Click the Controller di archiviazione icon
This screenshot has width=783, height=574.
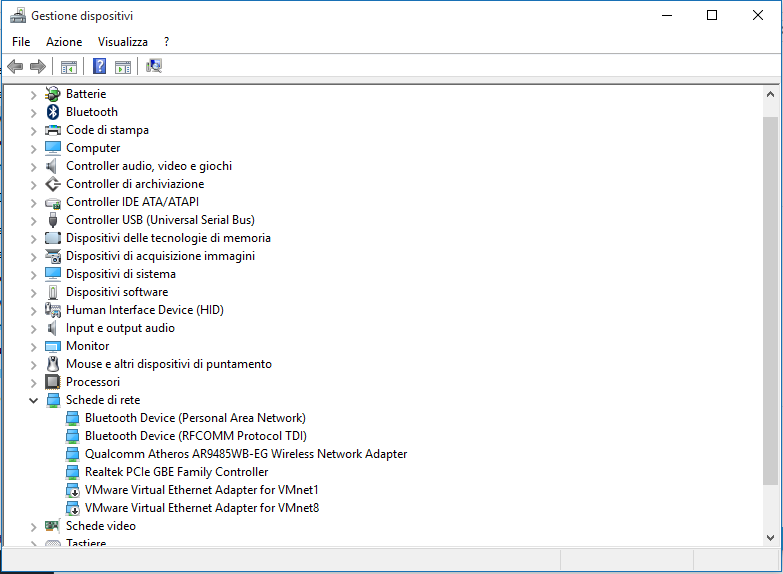(x=53, y=184)
